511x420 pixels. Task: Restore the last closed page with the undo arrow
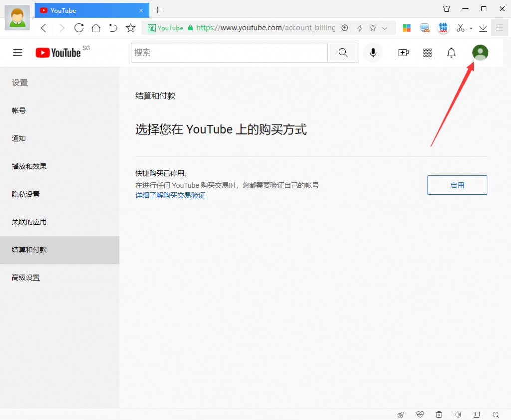click(113, 28)
